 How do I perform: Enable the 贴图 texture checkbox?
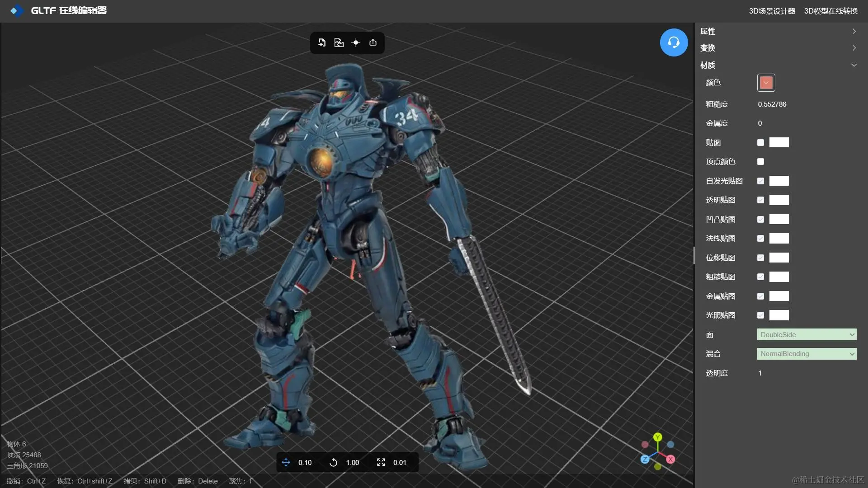(760, 142)
